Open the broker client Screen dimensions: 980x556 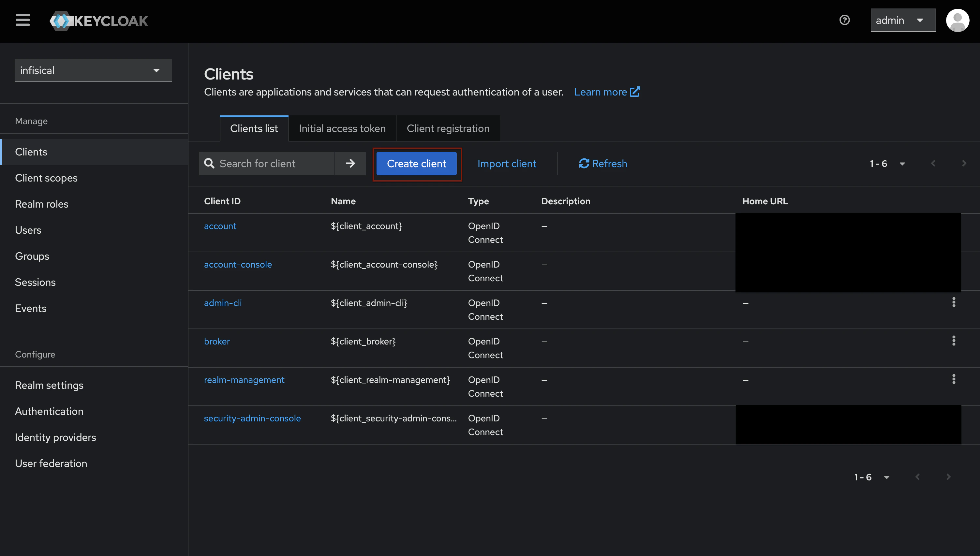tap(217, 342)
